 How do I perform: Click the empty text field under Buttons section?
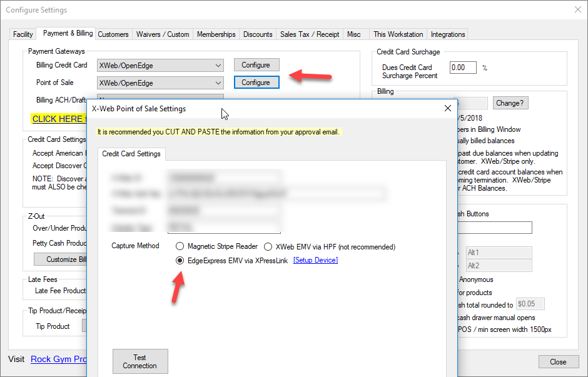[x=495, y=228]
